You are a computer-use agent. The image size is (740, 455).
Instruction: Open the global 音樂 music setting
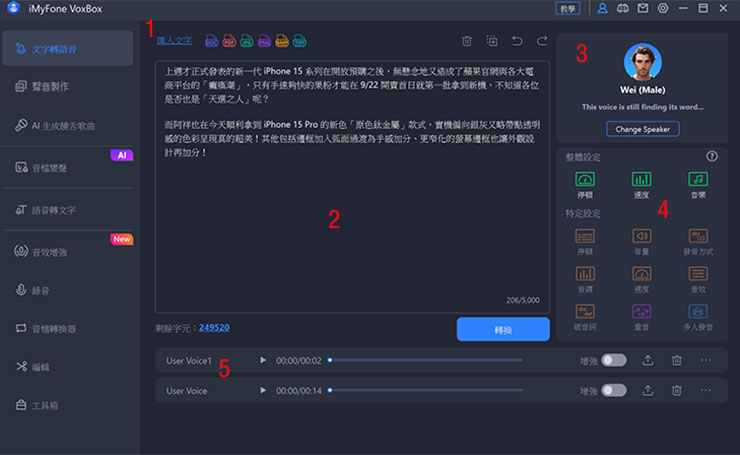coord(698,185)
